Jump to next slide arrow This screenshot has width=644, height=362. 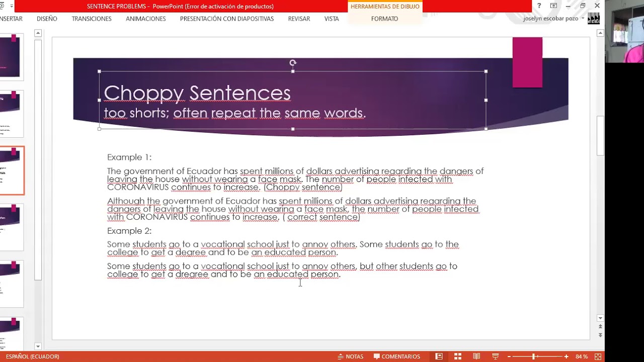click(600, 334)
